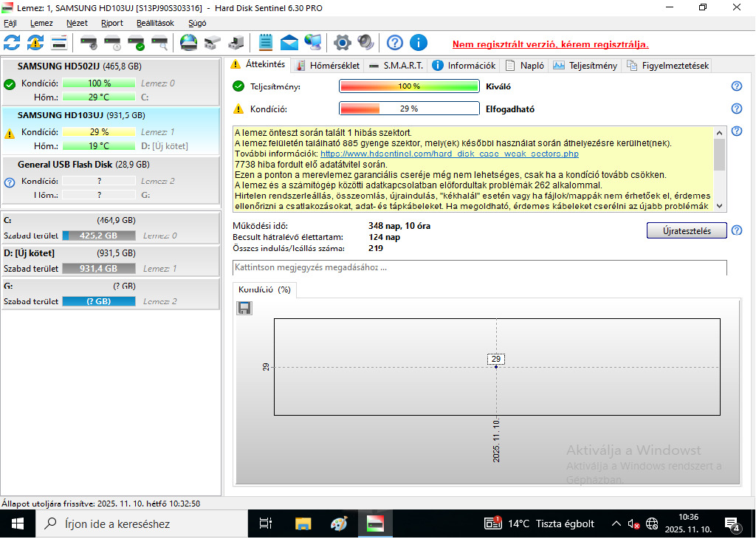Open the Súgó menu
The image size is (756, 539).
pos(197,23)
